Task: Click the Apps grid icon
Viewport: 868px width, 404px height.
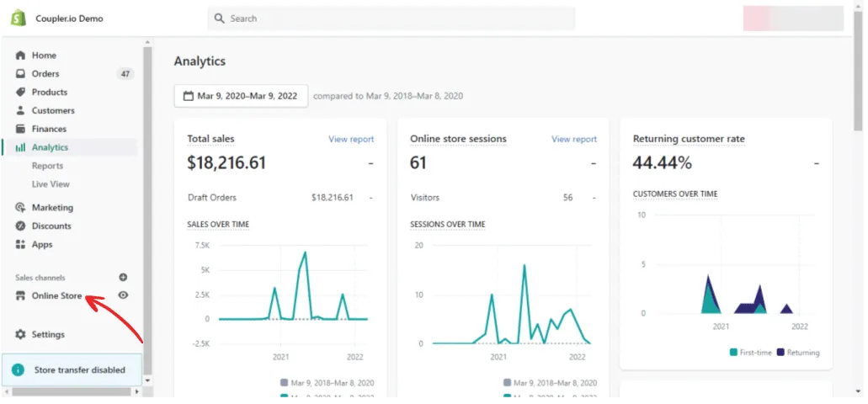Action: pyautogui.click(x=20, y=244)
